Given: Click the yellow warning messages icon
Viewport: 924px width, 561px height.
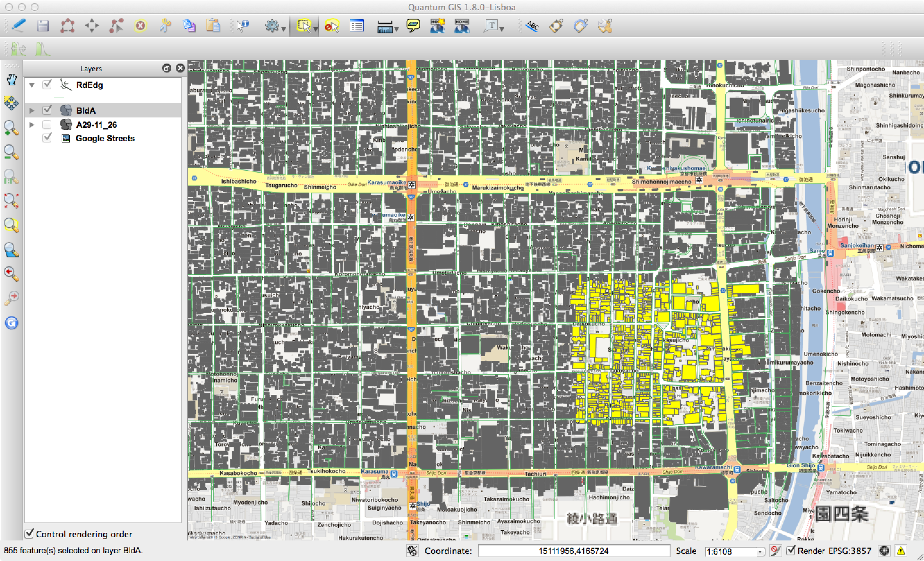Looking at the screenshot, I should point(901,550).
